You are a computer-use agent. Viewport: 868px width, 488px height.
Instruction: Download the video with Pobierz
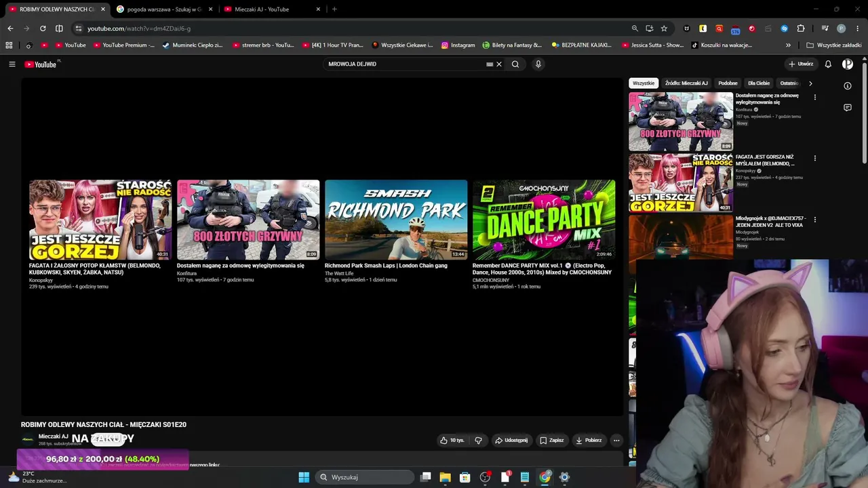tap(589, 441)
